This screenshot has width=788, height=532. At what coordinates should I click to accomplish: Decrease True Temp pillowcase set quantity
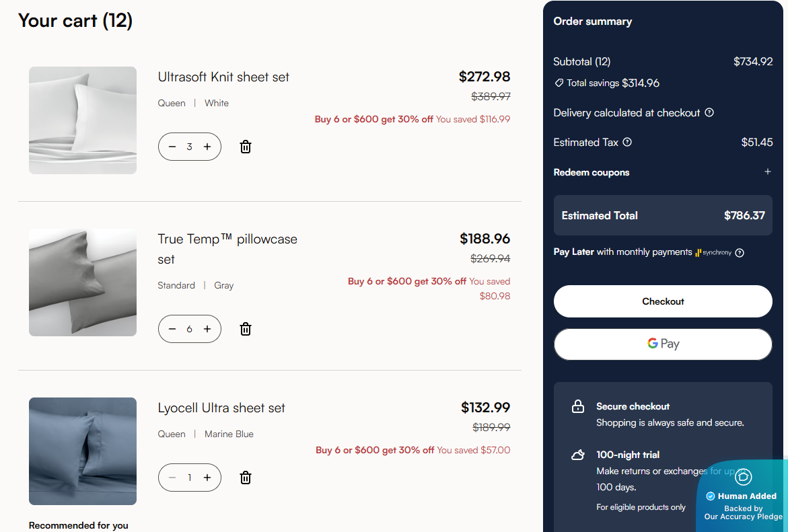click(x=172, y=329)
